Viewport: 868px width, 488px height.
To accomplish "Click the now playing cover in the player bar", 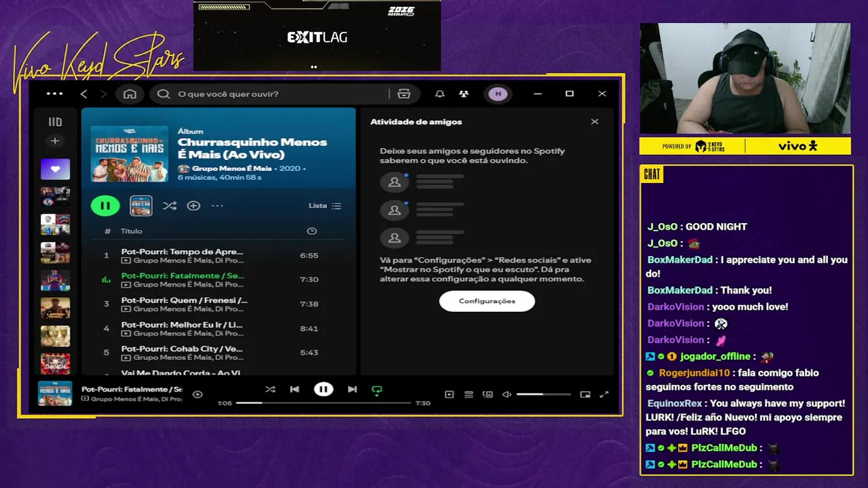I will coord(55,394).
